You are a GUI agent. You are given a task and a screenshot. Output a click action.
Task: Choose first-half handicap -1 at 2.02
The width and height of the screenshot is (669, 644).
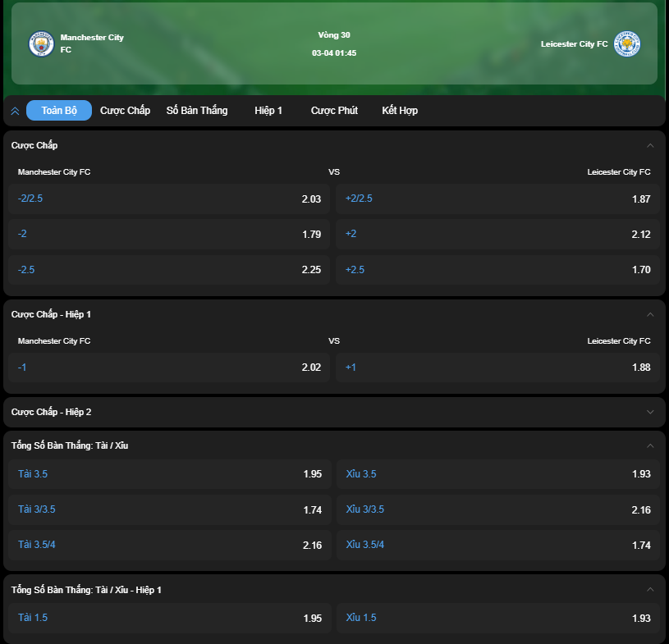[169, 368]
